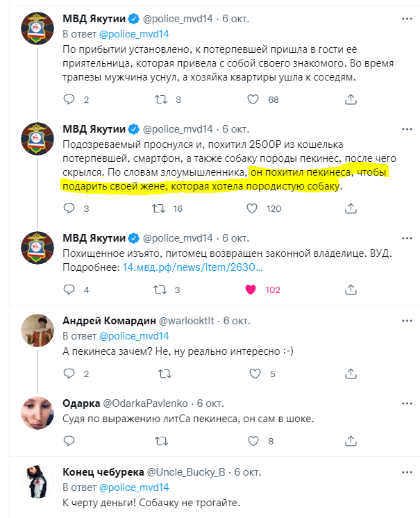Retweet Одарка's reply

[160, 441]
